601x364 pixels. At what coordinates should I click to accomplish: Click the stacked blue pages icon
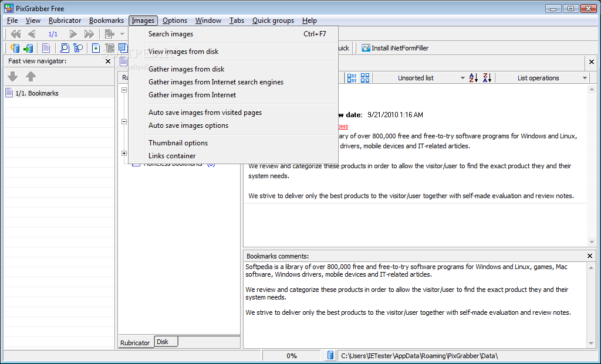pyautogui.click(x=123, y=48)
